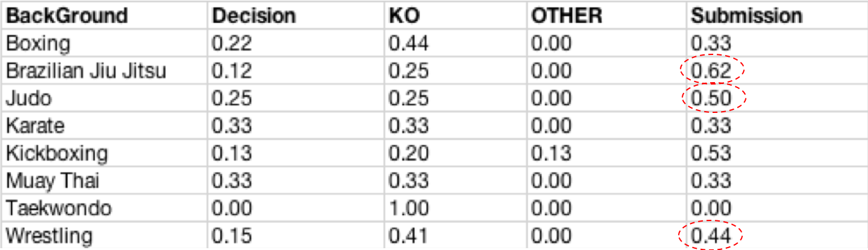Click the OTHER column header

click(566, 15)
